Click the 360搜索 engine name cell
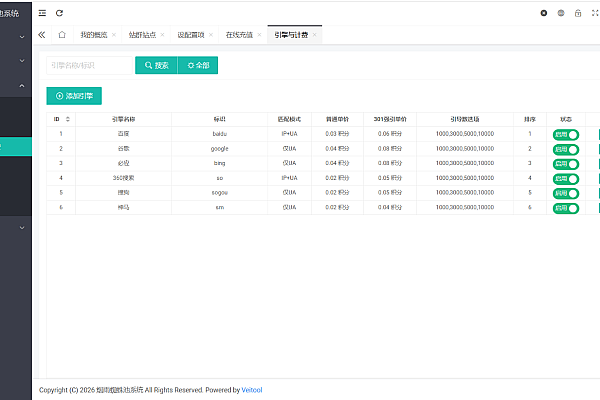The width and height of the screenshot is (600, 400). pos(124,178)
